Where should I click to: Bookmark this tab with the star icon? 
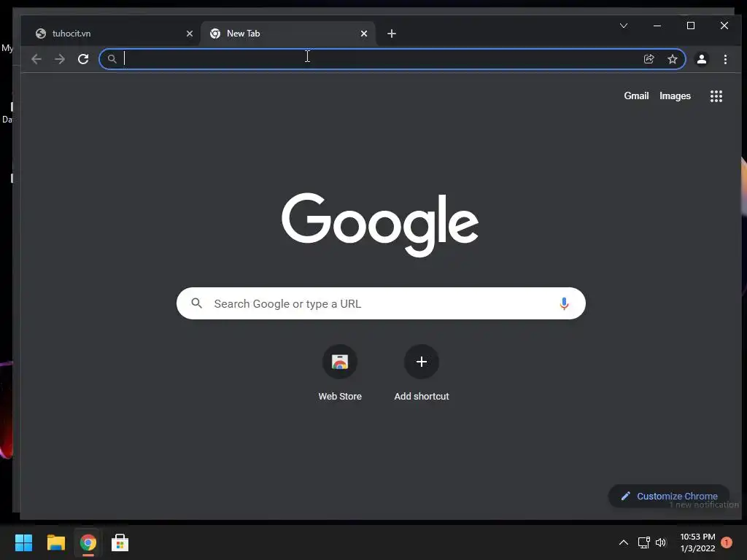(672, 59)
